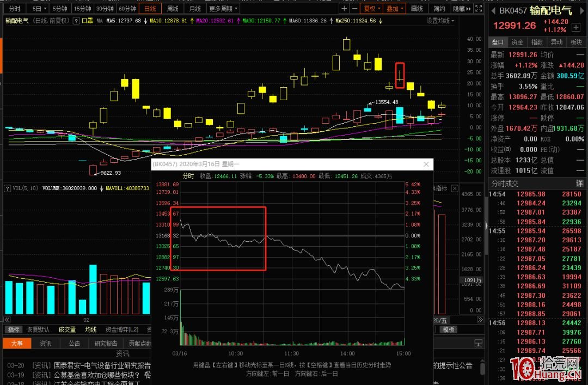Open the 资讯 news tab
This screenshot has width=588, height=385.
point(46,343)
